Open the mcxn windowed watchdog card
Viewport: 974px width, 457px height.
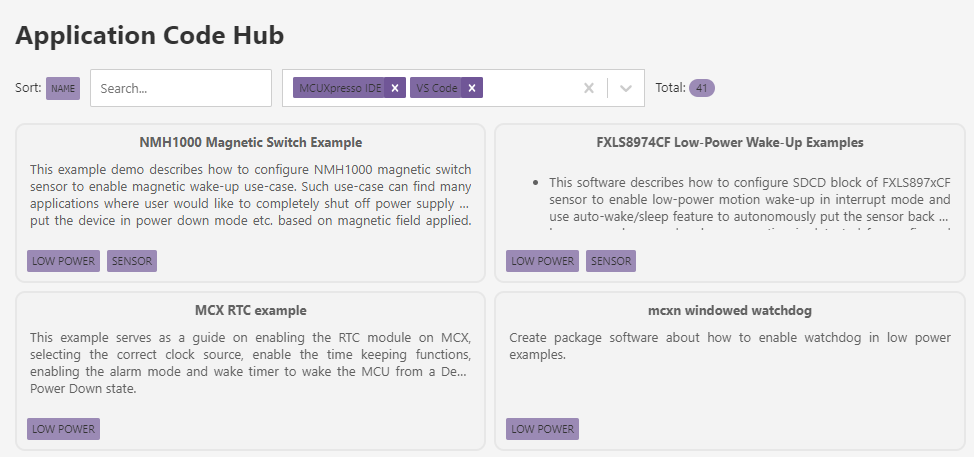pyautogui.click(x=729, y=310)
